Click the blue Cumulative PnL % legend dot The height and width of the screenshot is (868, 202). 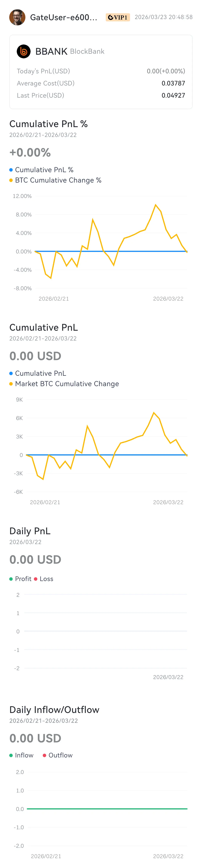tap(11, 170)
